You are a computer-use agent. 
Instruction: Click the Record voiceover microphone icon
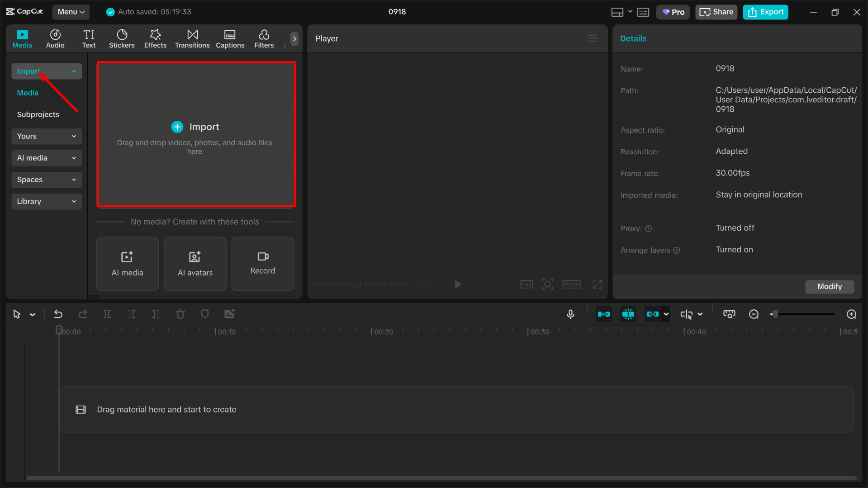pos(570,314)
